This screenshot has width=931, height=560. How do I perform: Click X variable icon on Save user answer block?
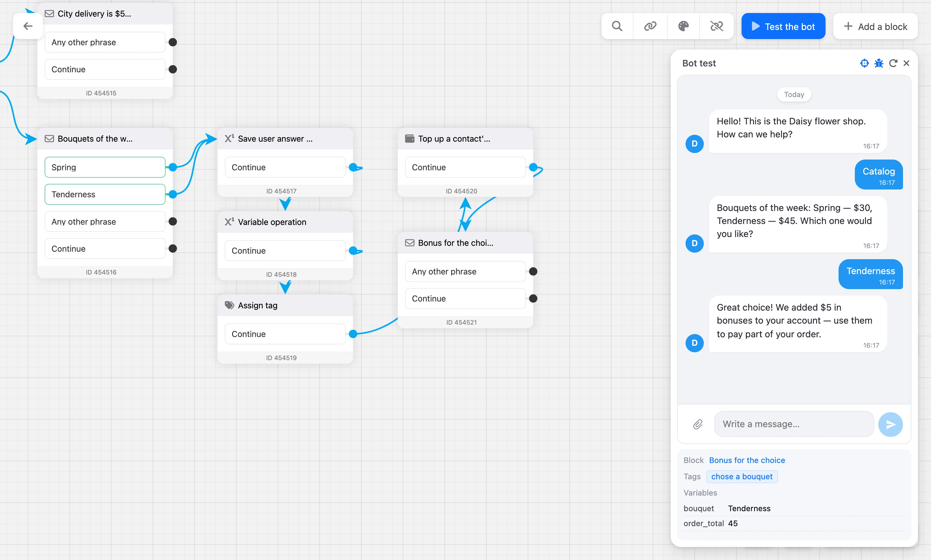[x=229, y=138]
